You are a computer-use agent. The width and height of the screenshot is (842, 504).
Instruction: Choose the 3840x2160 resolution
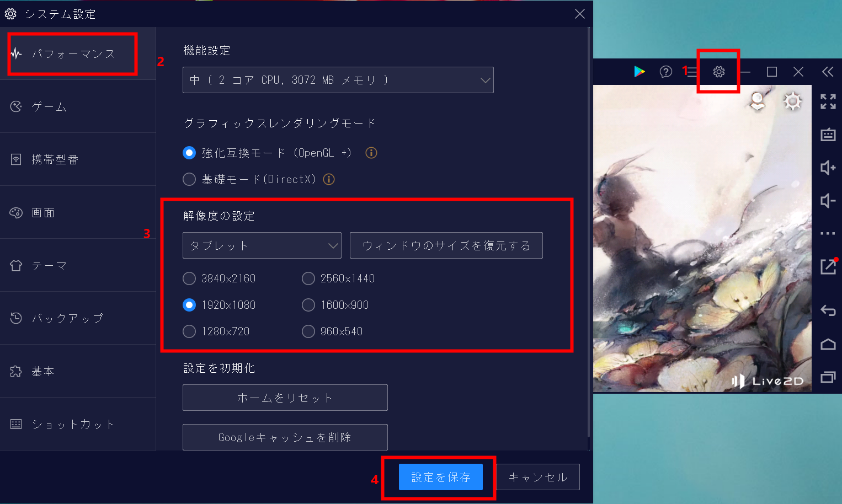pyautogui.click(x=189, y=278)
